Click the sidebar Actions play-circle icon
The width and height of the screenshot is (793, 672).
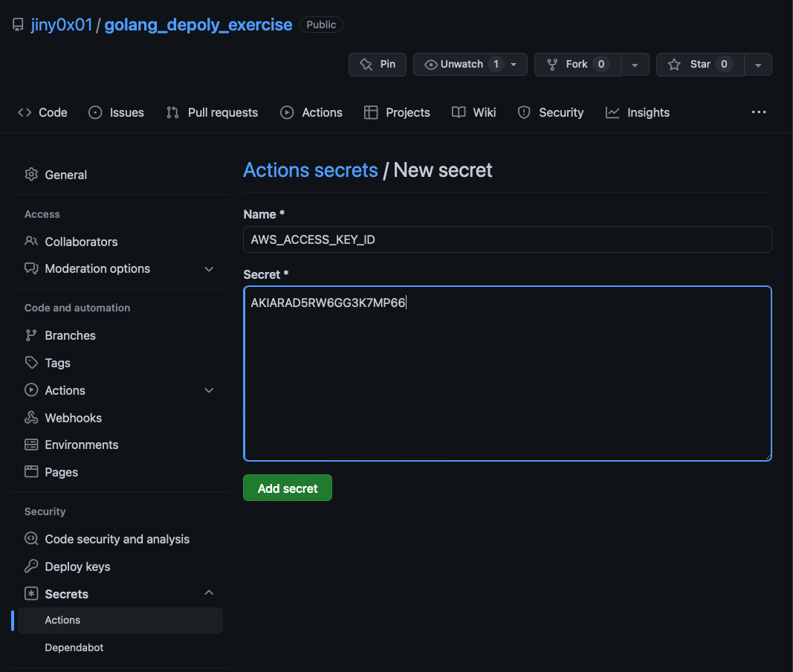point(31,390)
